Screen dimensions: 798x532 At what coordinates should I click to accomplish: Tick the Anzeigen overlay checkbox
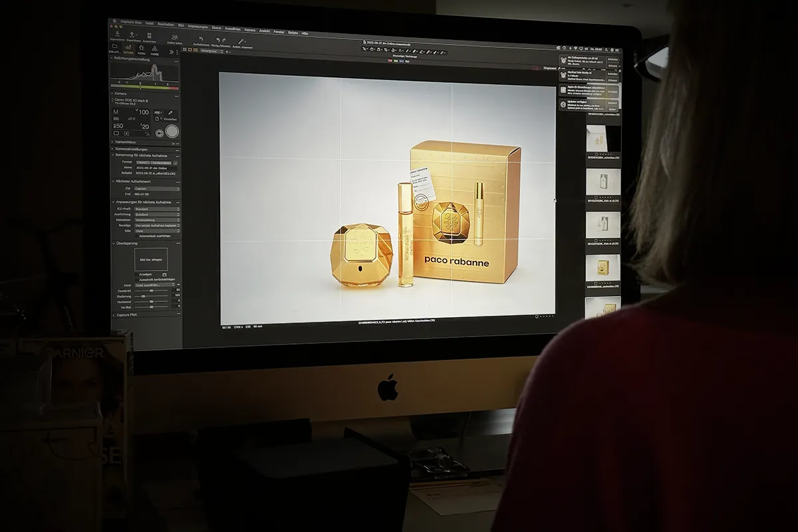(x=137, y=274)
